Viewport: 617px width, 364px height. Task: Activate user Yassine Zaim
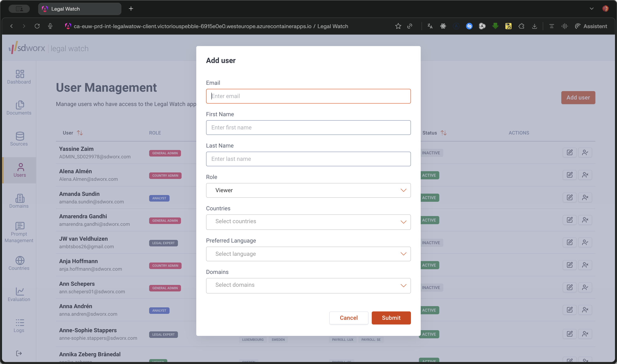(x=585, y=152)
